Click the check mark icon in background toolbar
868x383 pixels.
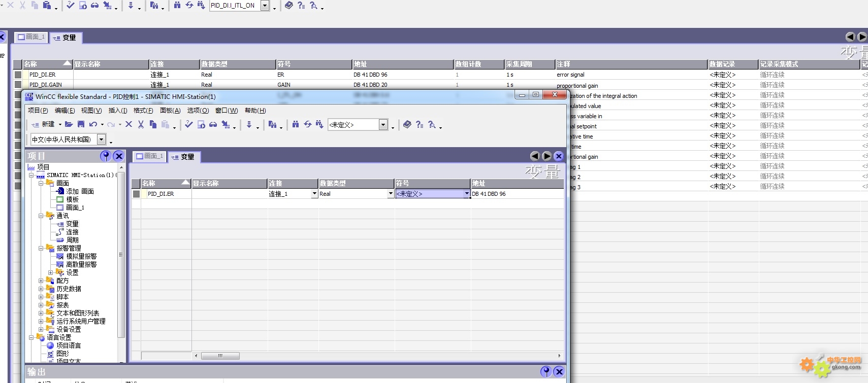click(71, 5)
